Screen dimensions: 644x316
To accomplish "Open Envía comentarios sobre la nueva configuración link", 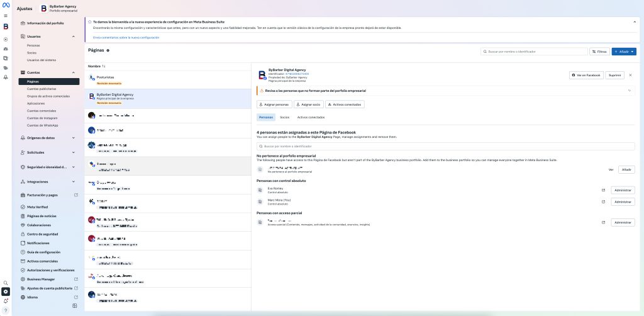I will pos(126,37).
